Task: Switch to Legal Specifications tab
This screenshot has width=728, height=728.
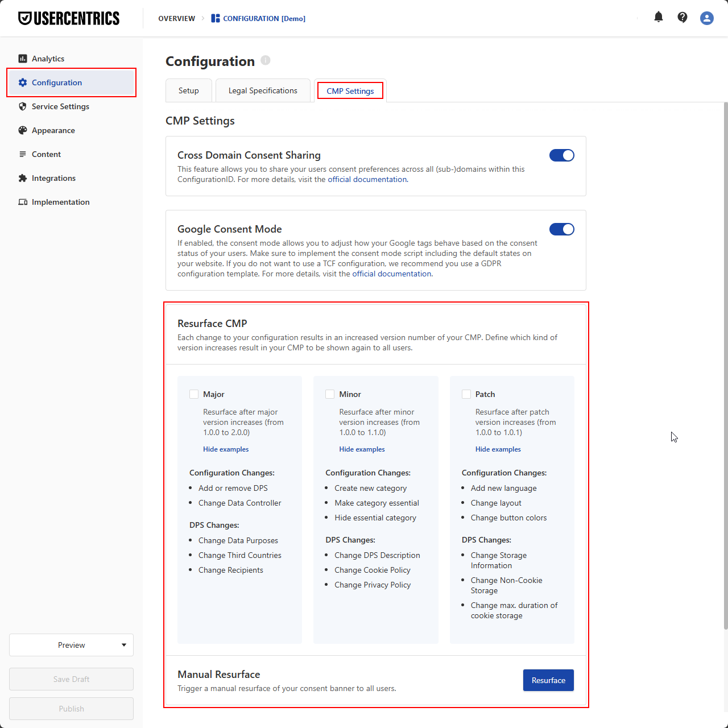Action: click(x=263, y=90)
